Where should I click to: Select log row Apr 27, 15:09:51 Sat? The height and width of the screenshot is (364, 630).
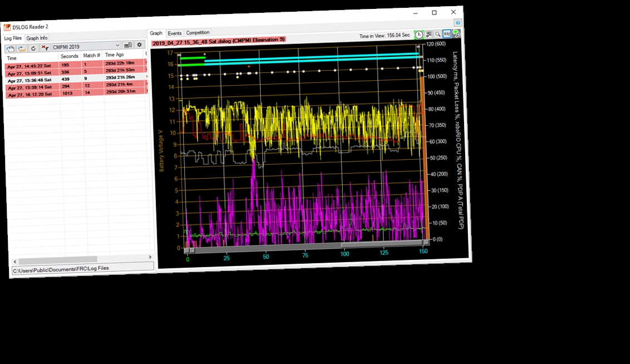[x=76, y=71]
